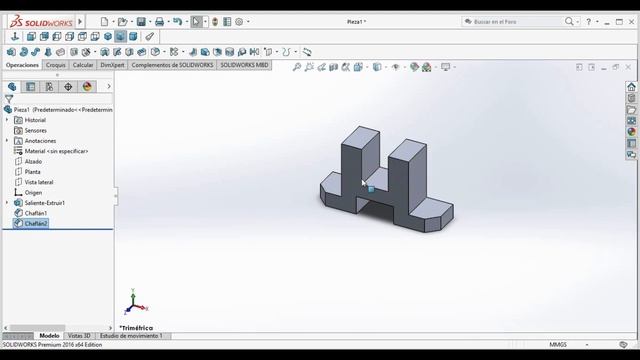Open the Complementos de SOLIDWORKS tab

point(172,65)
